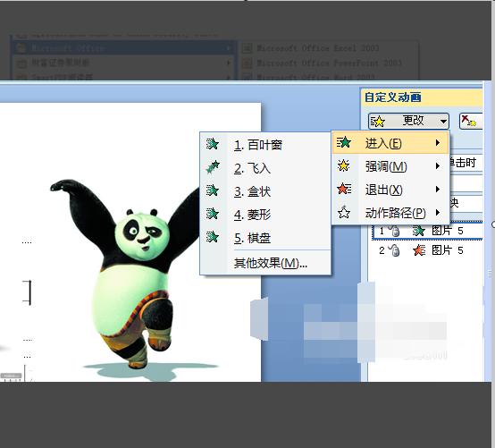Expand the 进入(E) submenu arrow
495x448 pixels.
point(438,143)
